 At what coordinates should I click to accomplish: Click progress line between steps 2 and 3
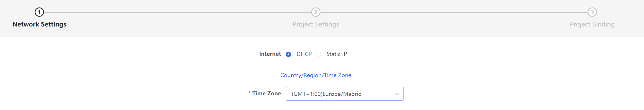(x=454, y=12)
